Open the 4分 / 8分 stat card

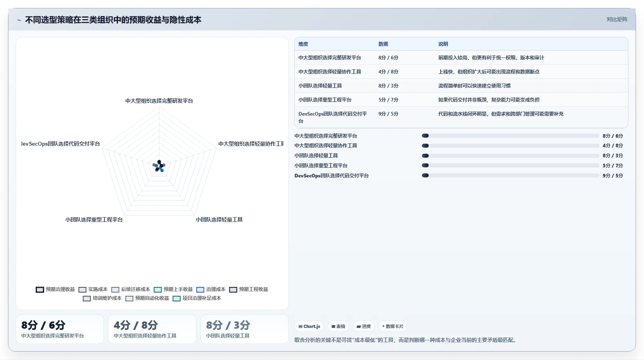tap(152, 329)
